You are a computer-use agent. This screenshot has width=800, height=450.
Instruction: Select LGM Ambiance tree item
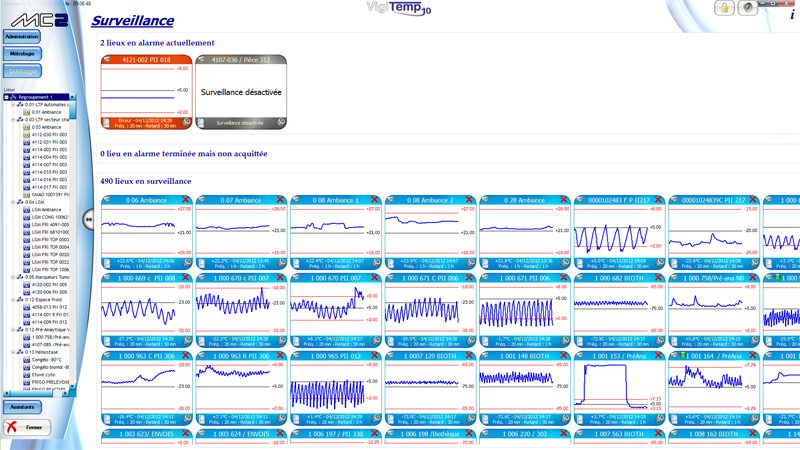pos(46,210)
